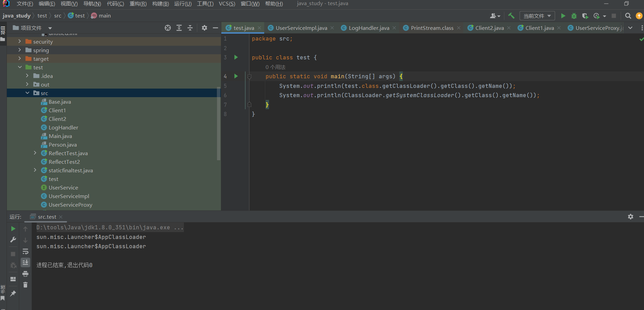Viewport: 644px width, 310px height.
Task: Pin the Run tab
Action: (x=13, y=294)
